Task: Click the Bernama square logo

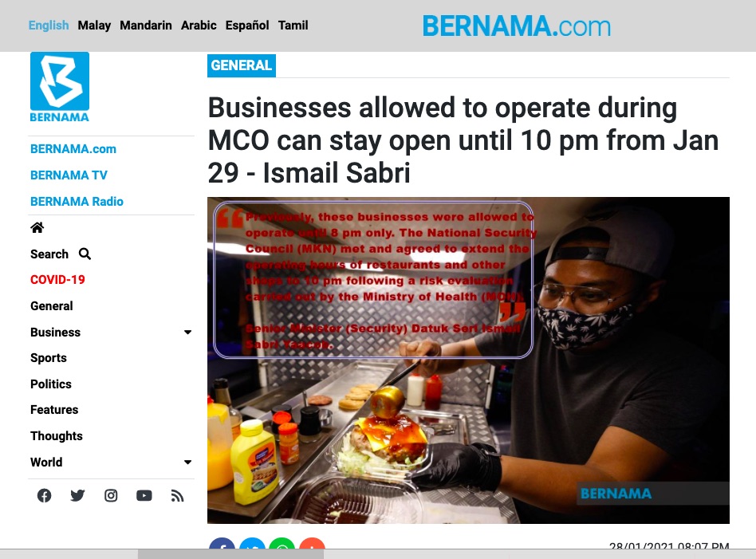Action: click(x=60, y=87)
